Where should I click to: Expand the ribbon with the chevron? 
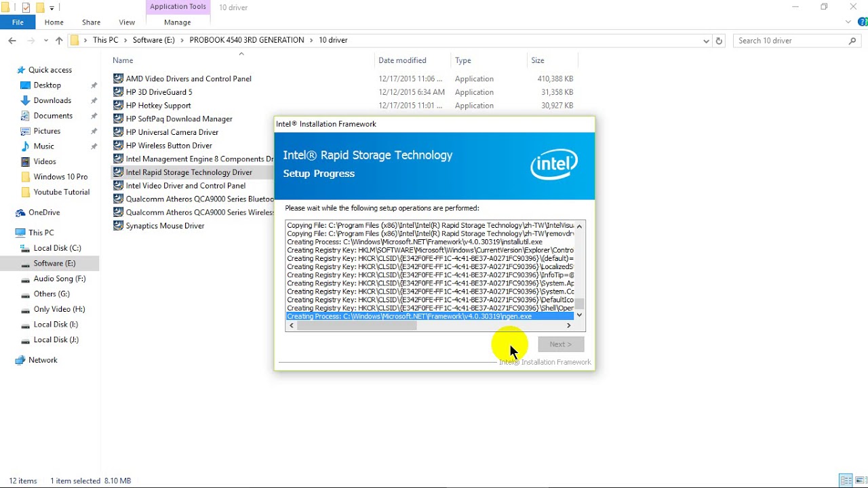point(848,22)
